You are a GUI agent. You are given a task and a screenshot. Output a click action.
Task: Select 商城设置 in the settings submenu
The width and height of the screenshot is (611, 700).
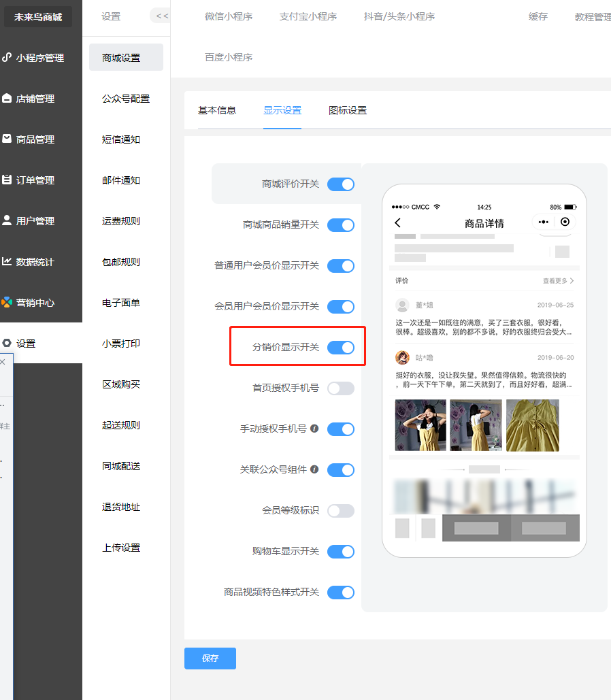tap(126, 57)
